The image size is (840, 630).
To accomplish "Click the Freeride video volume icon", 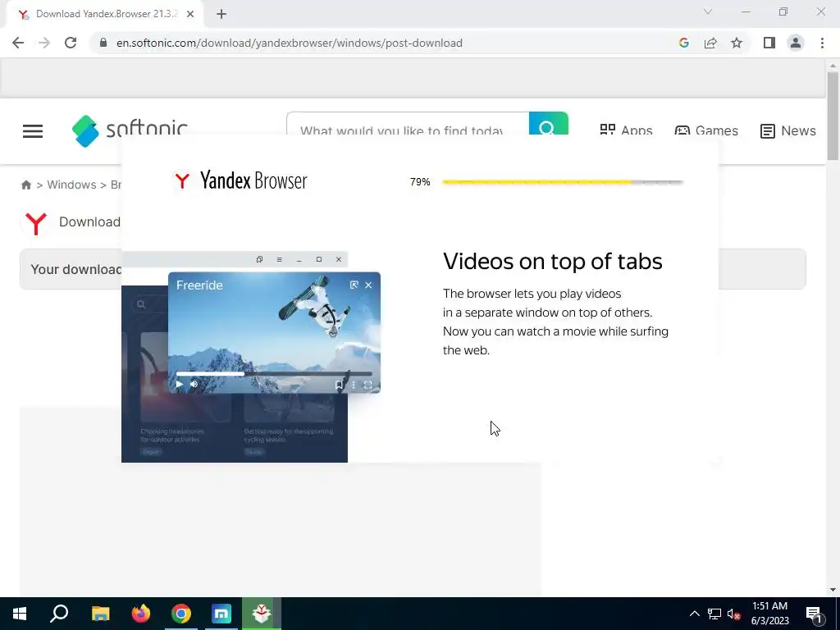I will click(194, 384).
